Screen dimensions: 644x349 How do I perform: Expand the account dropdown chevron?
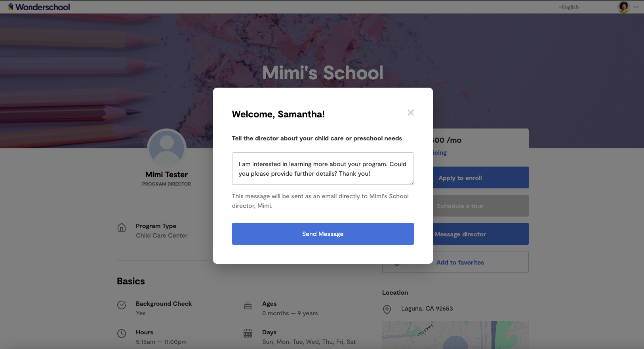click(636, 7)
